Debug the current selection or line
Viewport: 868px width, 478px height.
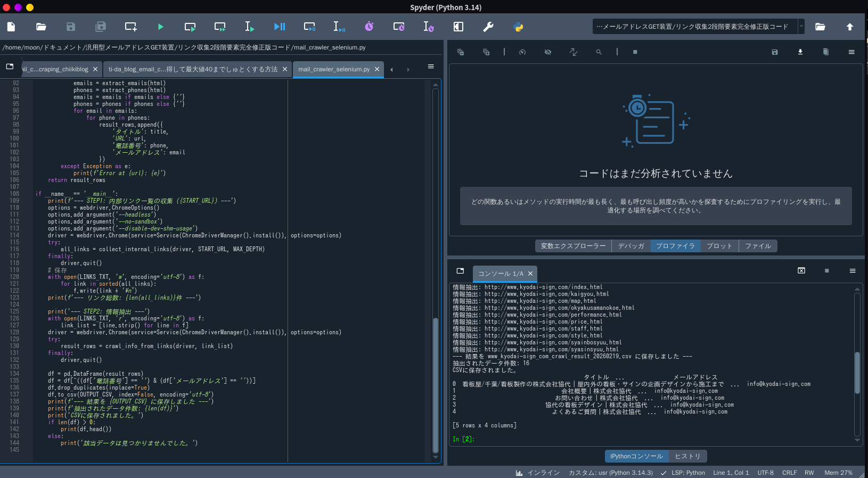point(339,27)
